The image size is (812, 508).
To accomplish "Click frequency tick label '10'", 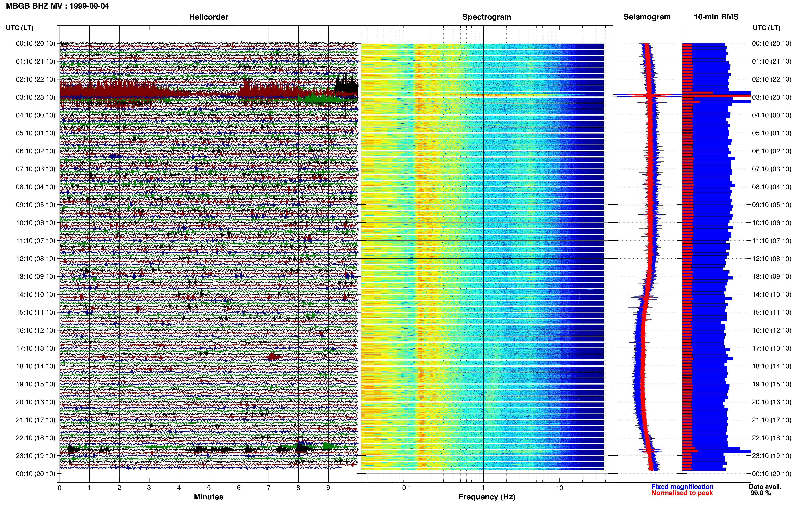I will pos(559,488).
